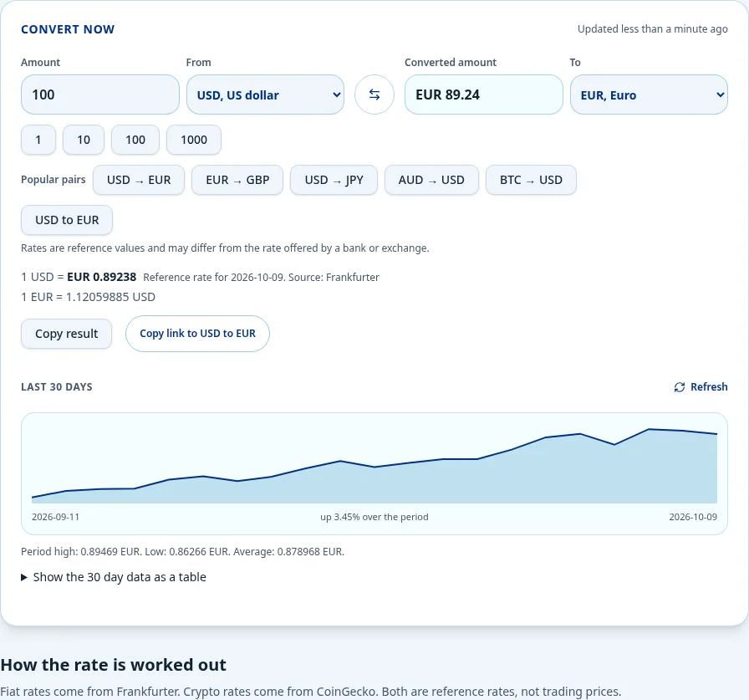Image resolution: width=749 pixels, height=700 pixels.
Task: Copy link to USD to EUR
Action: pyautogui.click(x=197, y=334)
